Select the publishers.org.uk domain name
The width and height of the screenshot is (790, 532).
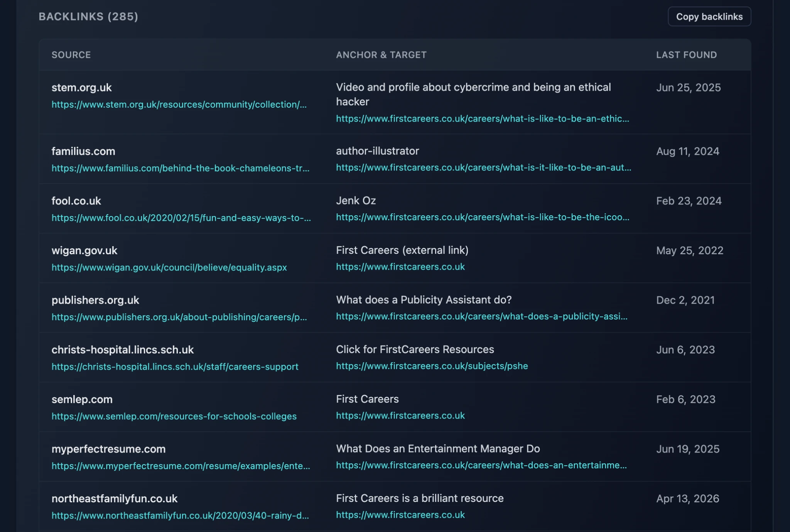95,300
